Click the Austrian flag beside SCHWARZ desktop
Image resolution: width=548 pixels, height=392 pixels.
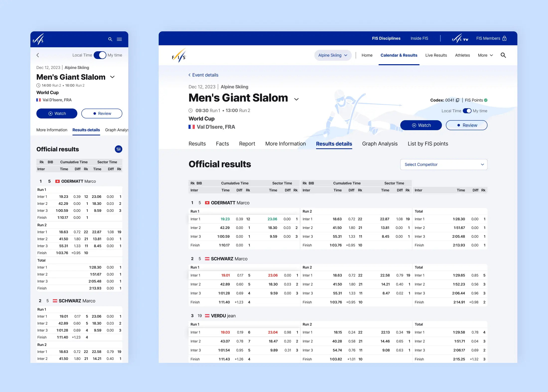(207, 259)
